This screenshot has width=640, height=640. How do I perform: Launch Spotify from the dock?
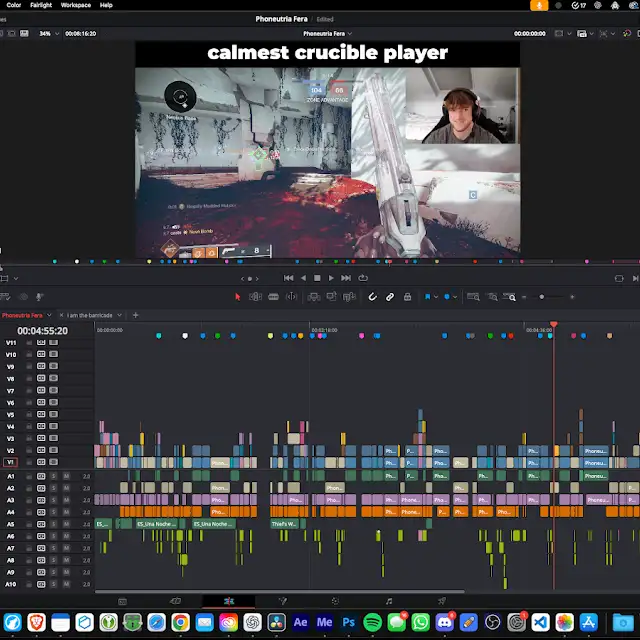372,622
